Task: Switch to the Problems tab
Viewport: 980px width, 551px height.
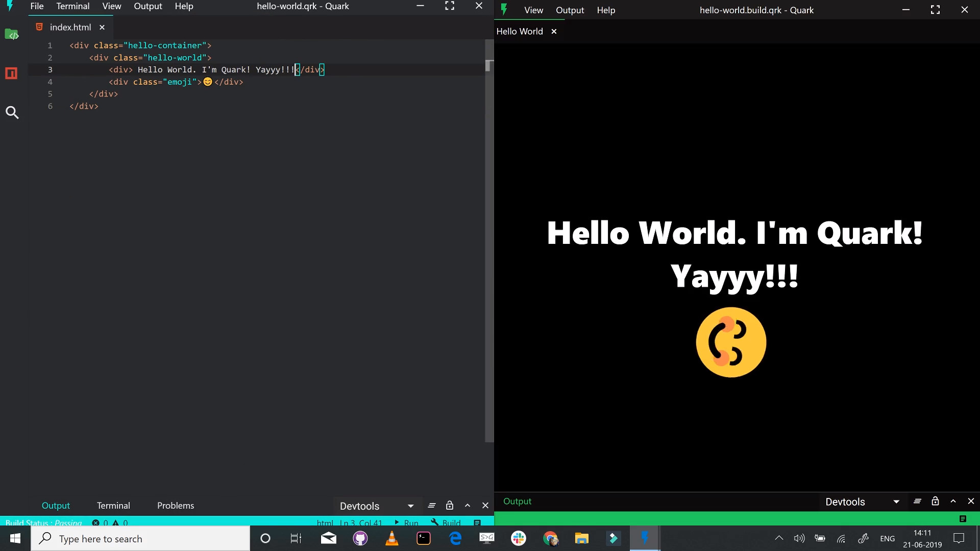Action: (176, 506)
